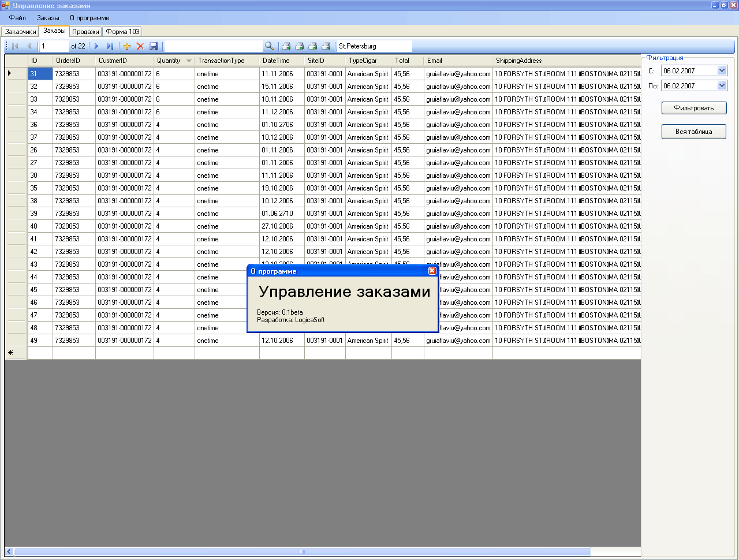Jump to the last record
The width and height of the screenshot is (739, 560).
[110, 46]
